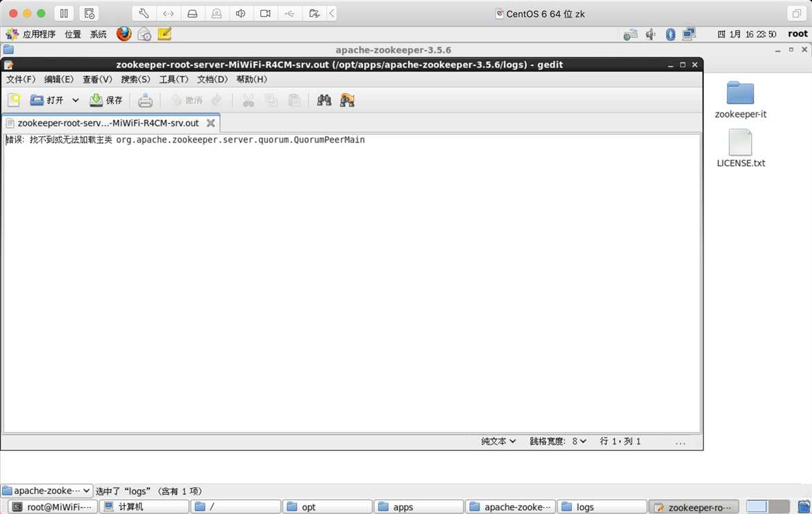Save the file with the 保存 button
The width and height of the screenshot is (812, 514).
106,100
